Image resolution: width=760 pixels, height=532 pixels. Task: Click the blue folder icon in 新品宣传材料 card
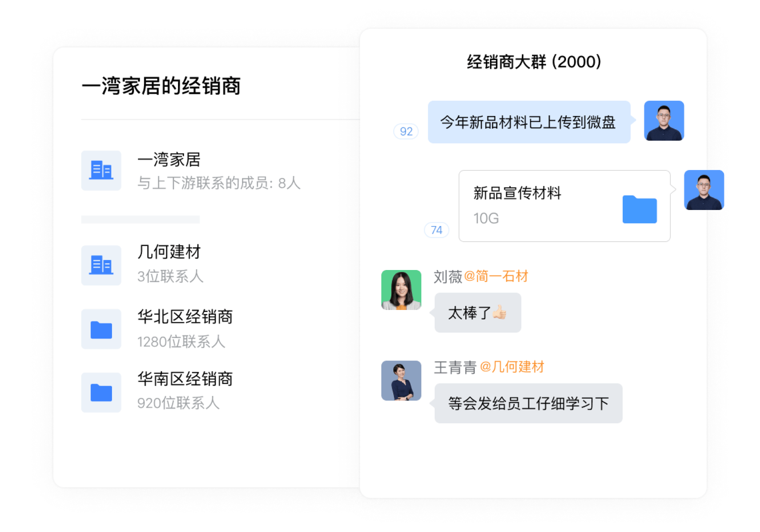tap(639, 209)
